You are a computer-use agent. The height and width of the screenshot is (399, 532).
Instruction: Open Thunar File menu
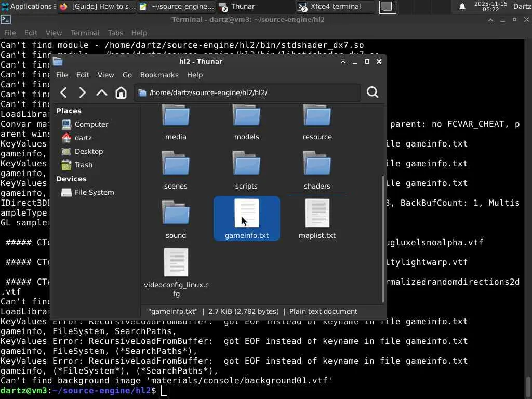click(62, 75)
